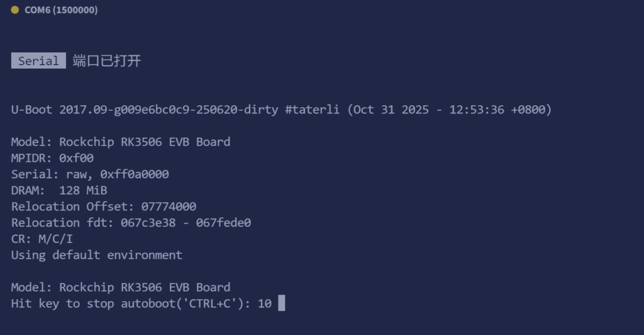Click the first Model: Rockchip RK3506 line
Screen dimensions: 644x335
pyautogui.click(x=121, y=142)
